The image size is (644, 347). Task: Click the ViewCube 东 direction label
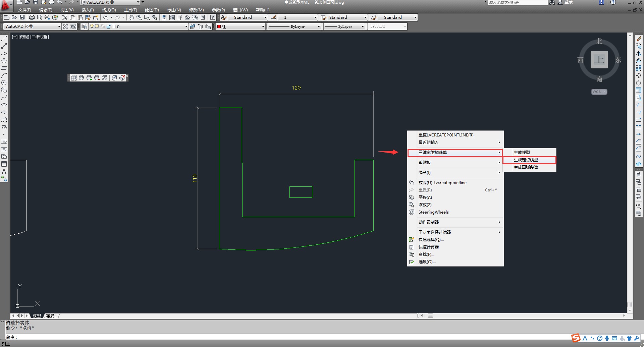tap(618, 60)
